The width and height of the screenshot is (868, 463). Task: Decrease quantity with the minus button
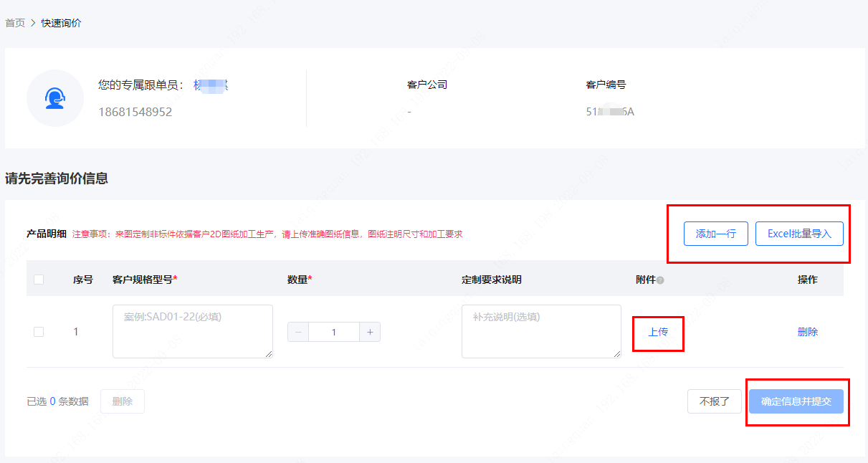298,332
